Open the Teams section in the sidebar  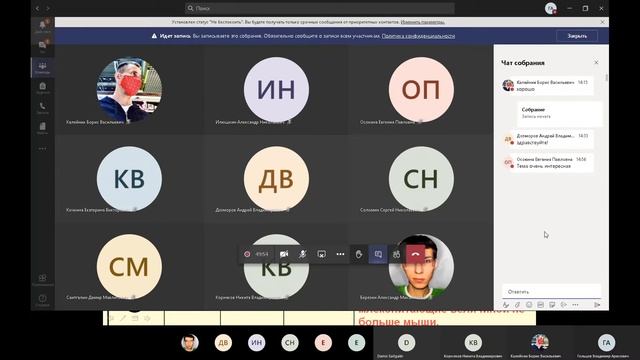pyautogui.click(x=42, y=67)
